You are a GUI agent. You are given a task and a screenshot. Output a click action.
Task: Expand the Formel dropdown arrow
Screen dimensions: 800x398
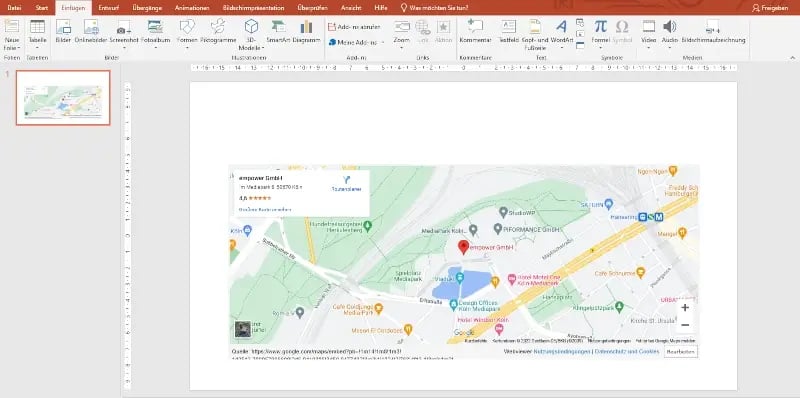click(x=601, y=48)
